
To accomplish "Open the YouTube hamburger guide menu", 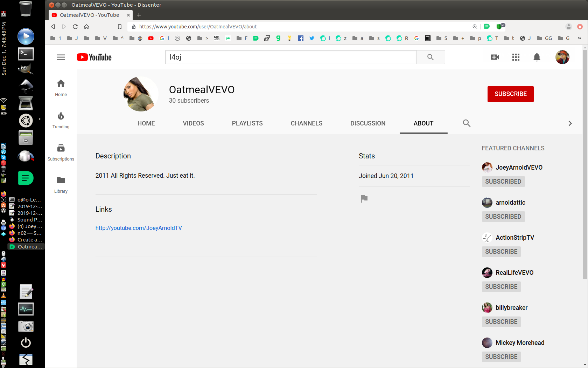I will tap(61, 57).
